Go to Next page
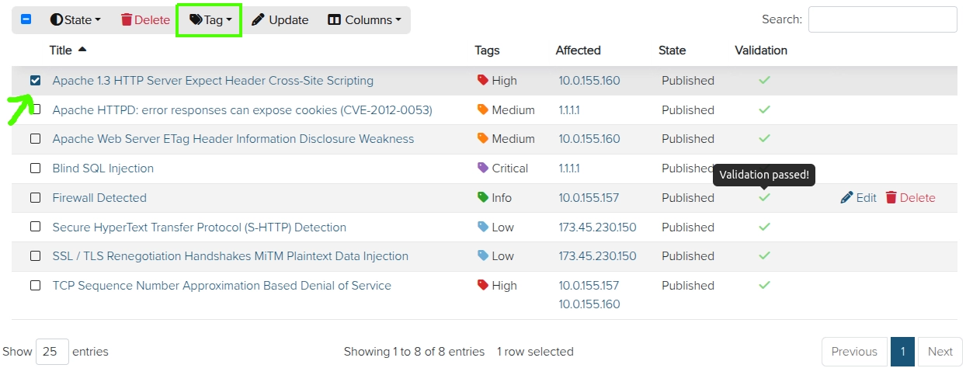Viewport: 980px width, 382px height. (x=940, y=352)
